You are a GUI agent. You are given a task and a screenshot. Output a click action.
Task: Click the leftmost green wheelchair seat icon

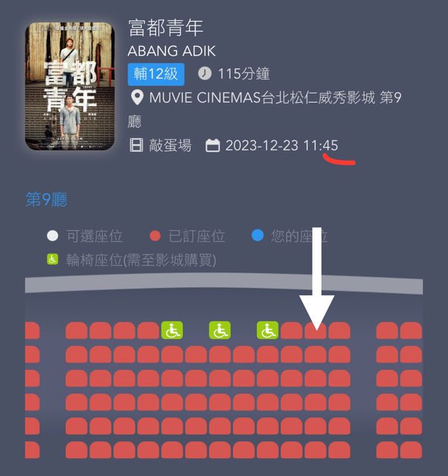click(x=172, y=330)
